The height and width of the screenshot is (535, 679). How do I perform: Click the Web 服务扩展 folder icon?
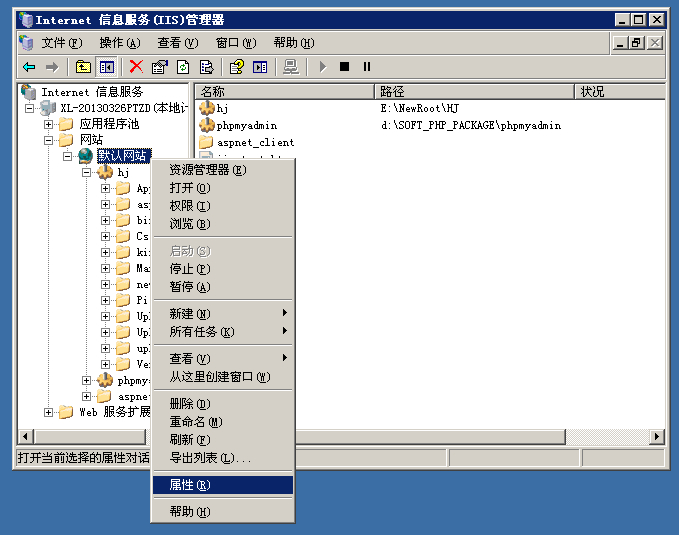coord(66,412)
